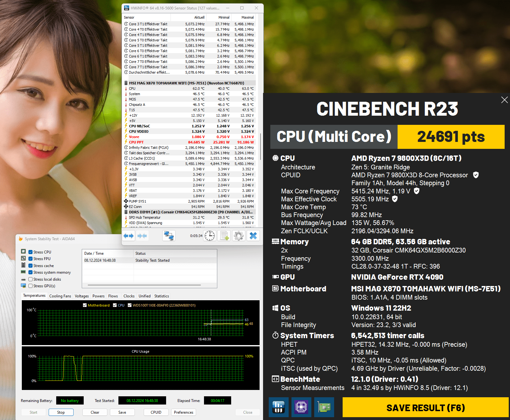Open the Flows tab
Viewport: 510px width, 420px height.
click(113, 296)
